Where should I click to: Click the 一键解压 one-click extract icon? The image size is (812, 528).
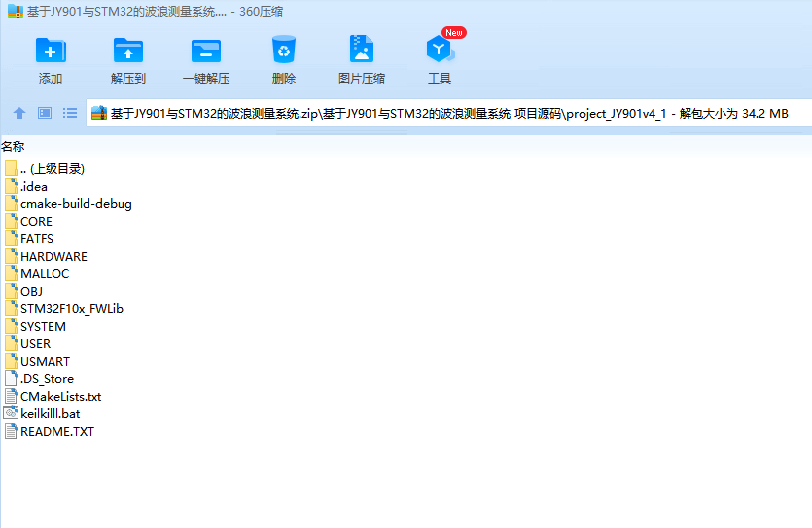[205, 52]
